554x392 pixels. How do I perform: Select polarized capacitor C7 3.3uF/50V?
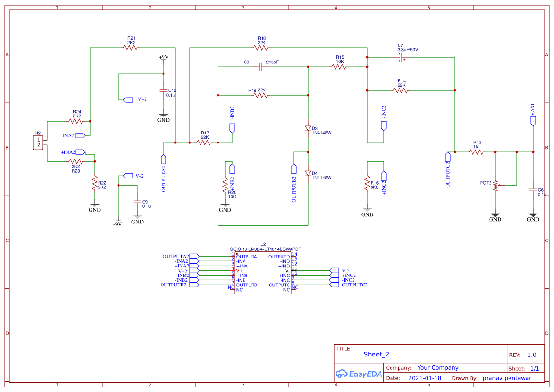(x=401, y=57)
